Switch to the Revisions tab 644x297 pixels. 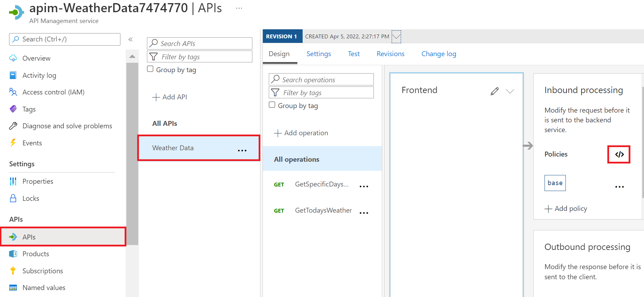point(391,54)
